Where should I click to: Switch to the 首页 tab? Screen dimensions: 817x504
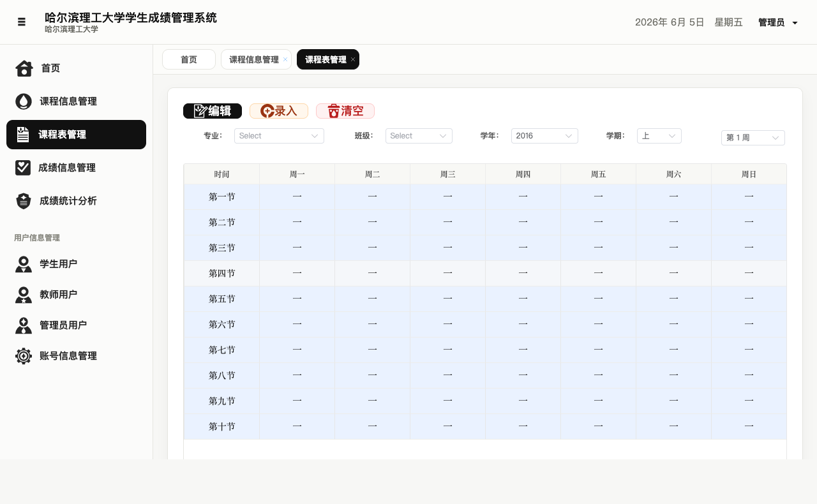[189, 59]
